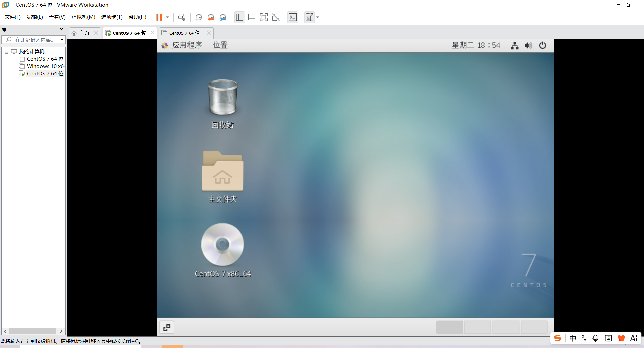The image size is (644, 348).
Task: Switch to the third workspace
Action: [x=506, y=327]
